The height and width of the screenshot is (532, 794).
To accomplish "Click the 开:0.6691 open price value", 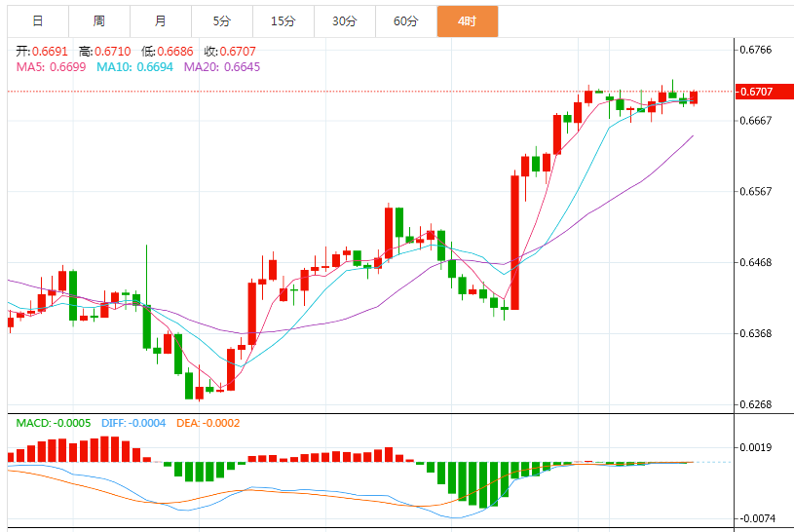I will (x=42, y=52).
